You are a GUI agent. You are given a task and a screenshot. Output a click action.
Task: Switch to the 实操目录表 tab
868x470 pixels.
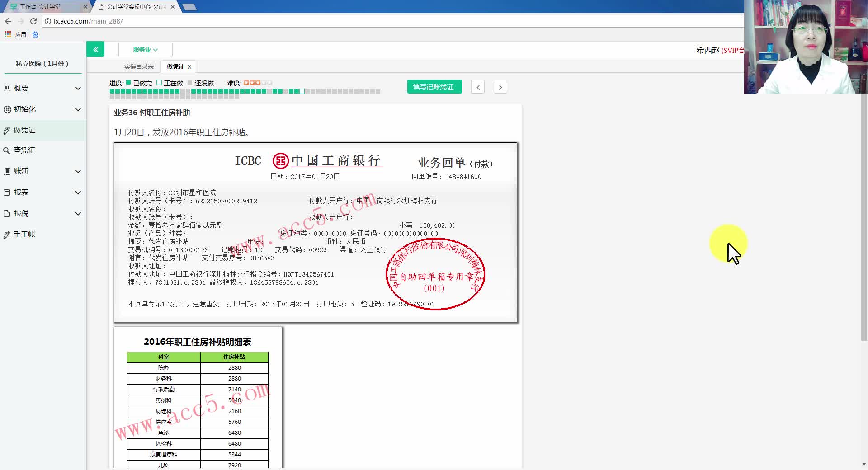click(139, 66)
